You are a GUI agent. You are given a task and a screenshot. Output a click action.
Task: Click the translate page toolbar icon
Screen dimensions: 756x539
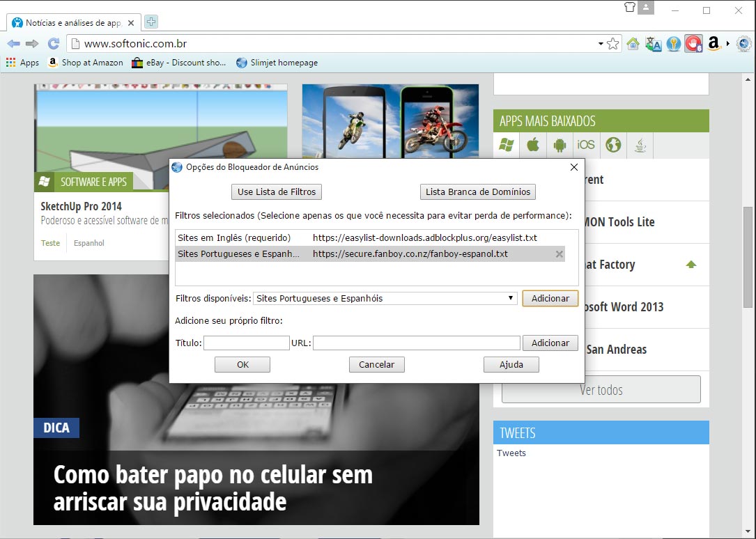tap(654, 44)
